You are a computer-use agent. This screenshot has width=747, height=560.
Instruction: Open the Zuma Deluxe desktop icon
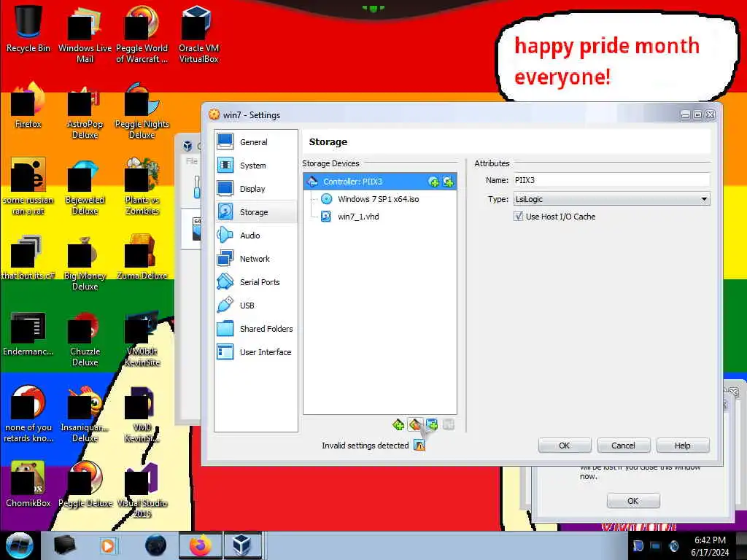tap(142, 257)
